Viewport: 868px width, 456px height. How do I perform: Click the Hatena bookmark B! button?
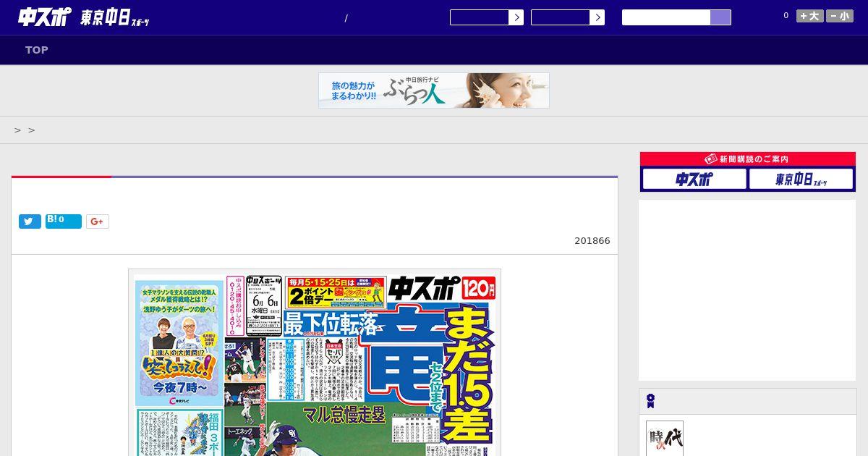point(64,221)
